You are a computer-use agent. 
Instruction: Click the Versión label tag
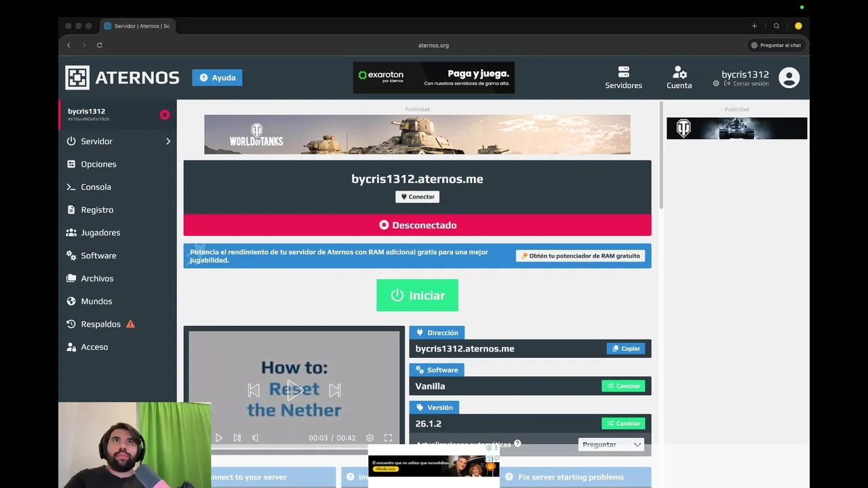click(434, 407)
